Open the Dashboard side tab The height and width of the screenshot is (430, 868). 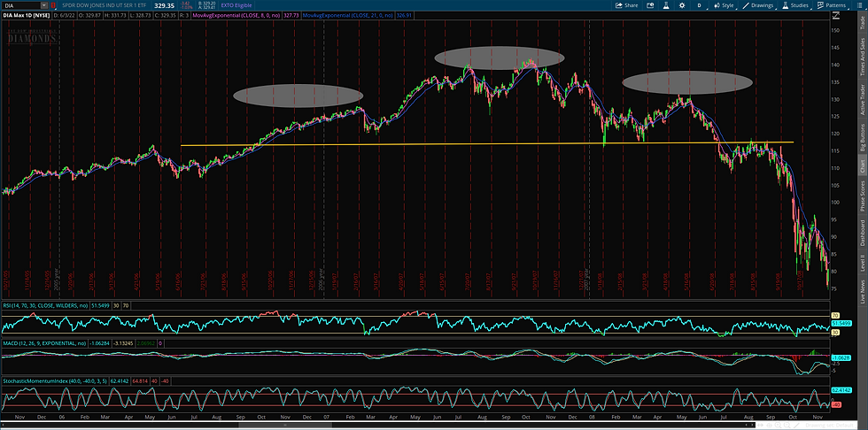[862, 232]
